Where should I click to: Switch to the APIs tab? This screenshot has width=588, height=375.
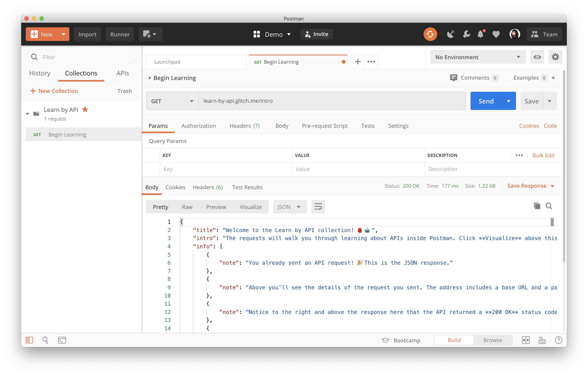123,73
